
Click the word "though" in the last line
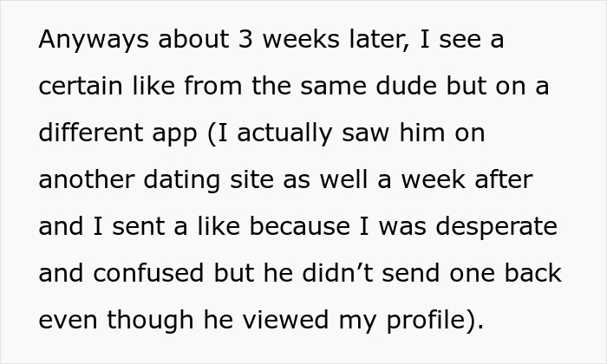pos(149,320)
